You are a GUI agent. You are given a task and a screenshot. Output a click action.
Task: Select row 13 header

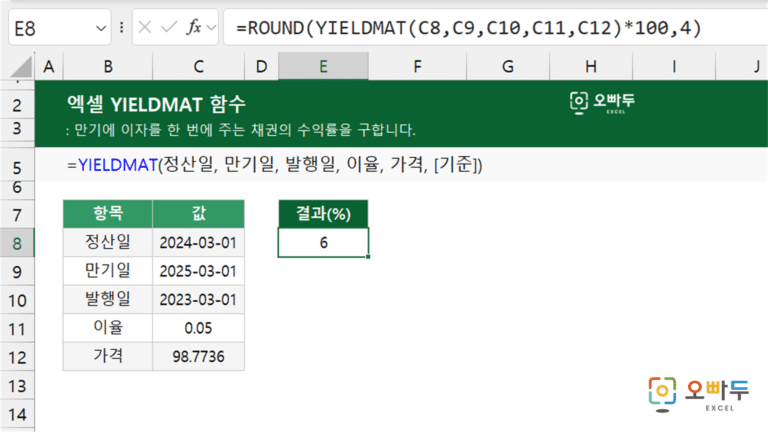[x=17, y=385]
